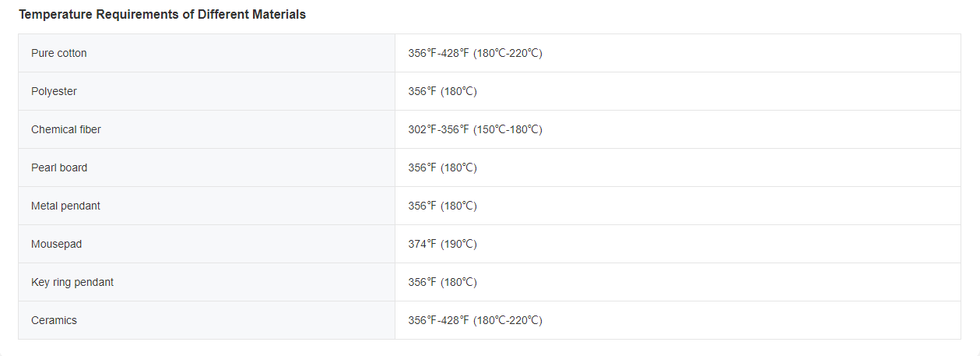The height and width of the screenshot is (356, 980).
Task: Click the Metal pendant temperature value
Action: 442,206
